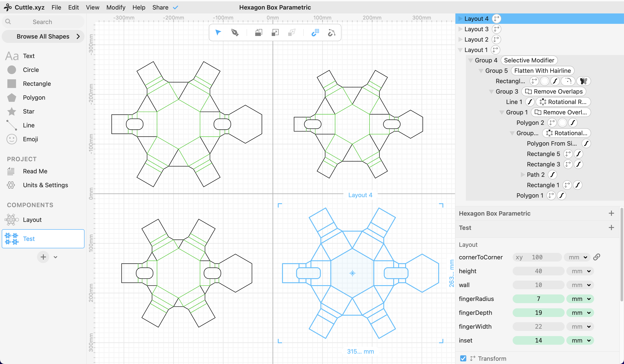The image size is (624, 364).
Task: Click the fingerRadius value field
Action: [538, 299]
